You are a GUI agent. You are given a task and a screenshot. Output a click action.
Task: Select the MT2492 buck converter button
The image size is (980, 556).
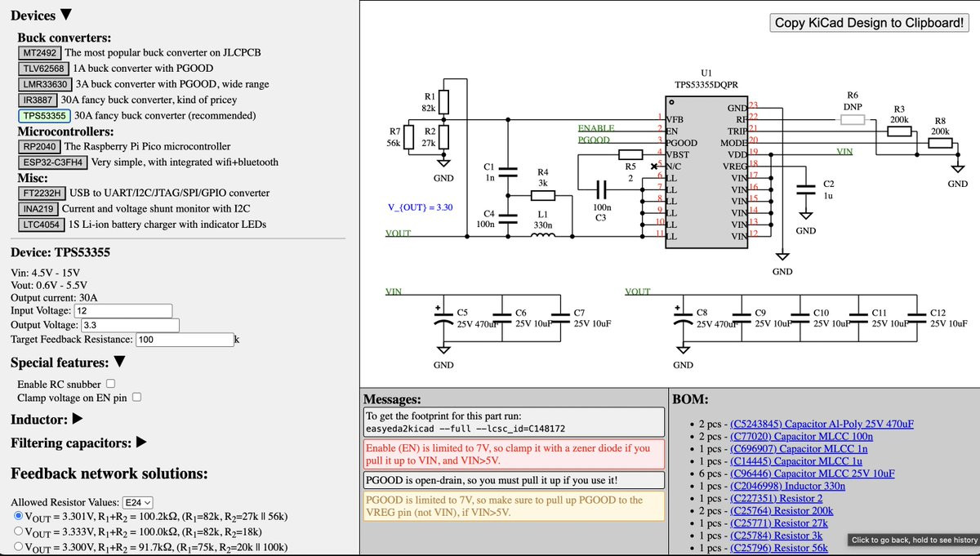39,52
